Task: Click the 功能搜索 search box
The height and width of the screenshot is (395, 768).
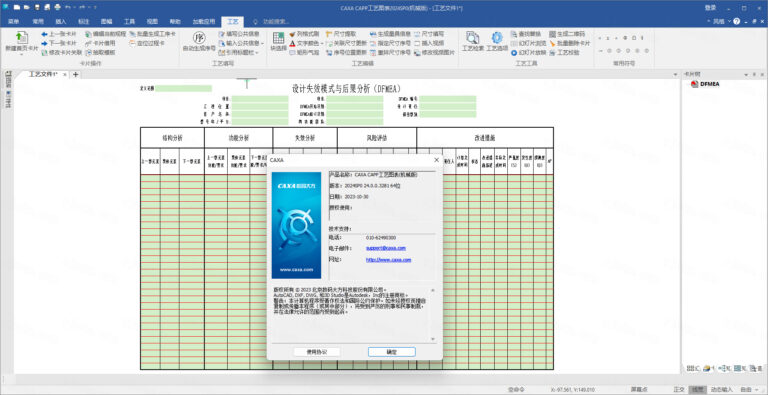Action: coord(275,22)
